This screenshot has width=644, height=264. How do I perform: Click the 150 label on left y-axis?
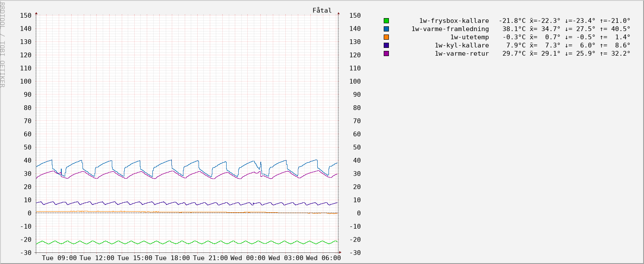(x=26, y=16)
